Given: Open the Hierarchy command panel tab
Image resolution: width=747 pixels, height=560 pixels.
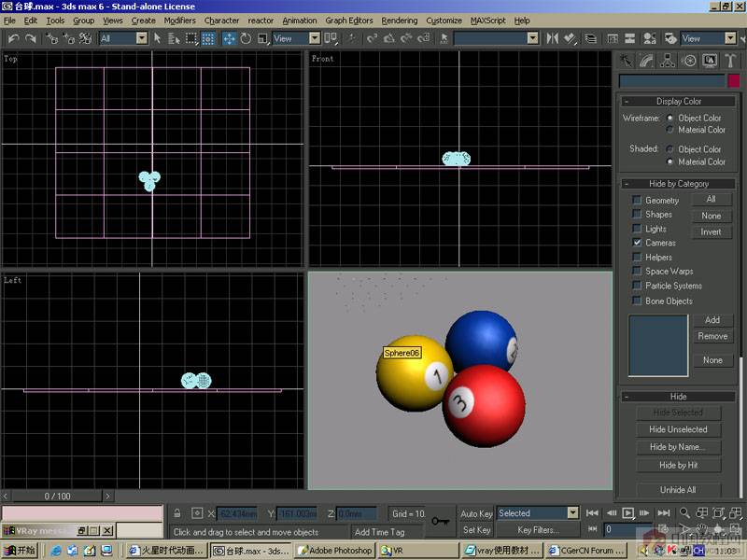Looking at the screenshot, I should 668,61.
